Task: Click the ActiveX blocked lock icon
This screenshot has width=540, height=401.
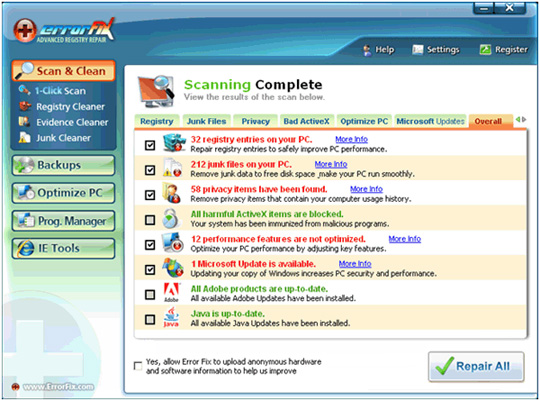Action: tap(171, 218)
